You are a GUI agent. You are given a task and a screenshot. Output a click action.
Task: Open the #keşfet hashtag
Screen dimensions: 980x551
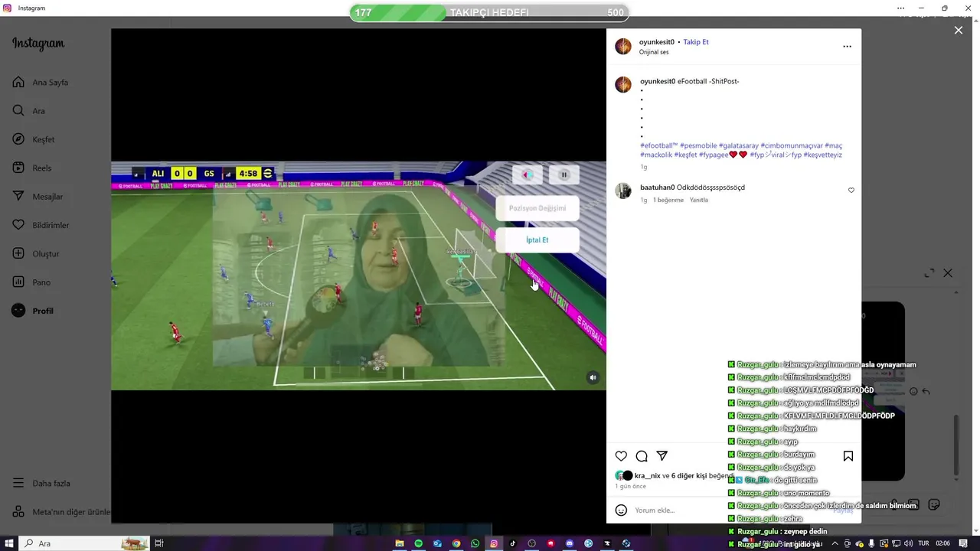pos(685,155)
